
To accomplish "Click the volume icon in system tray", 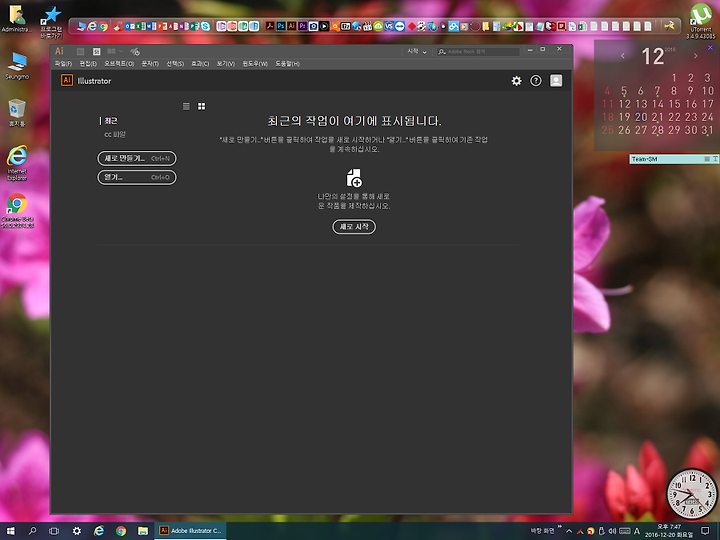I will [612, 531].
